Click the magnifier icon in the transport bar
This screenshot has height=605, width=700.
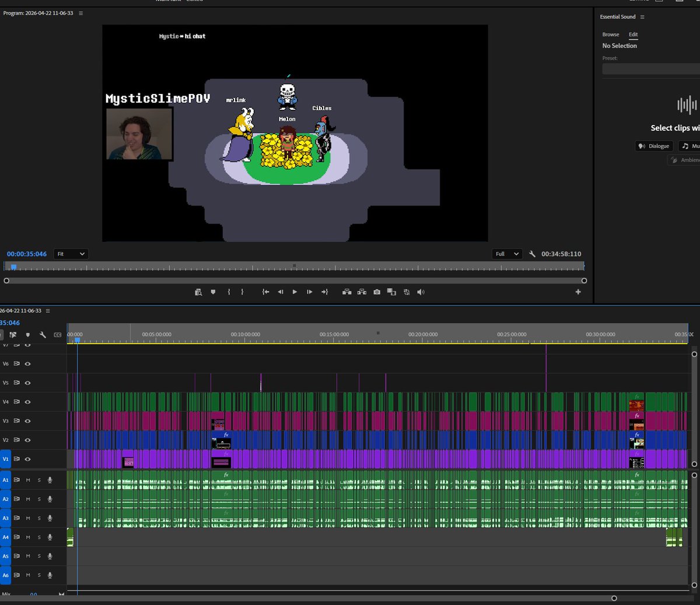198,292
